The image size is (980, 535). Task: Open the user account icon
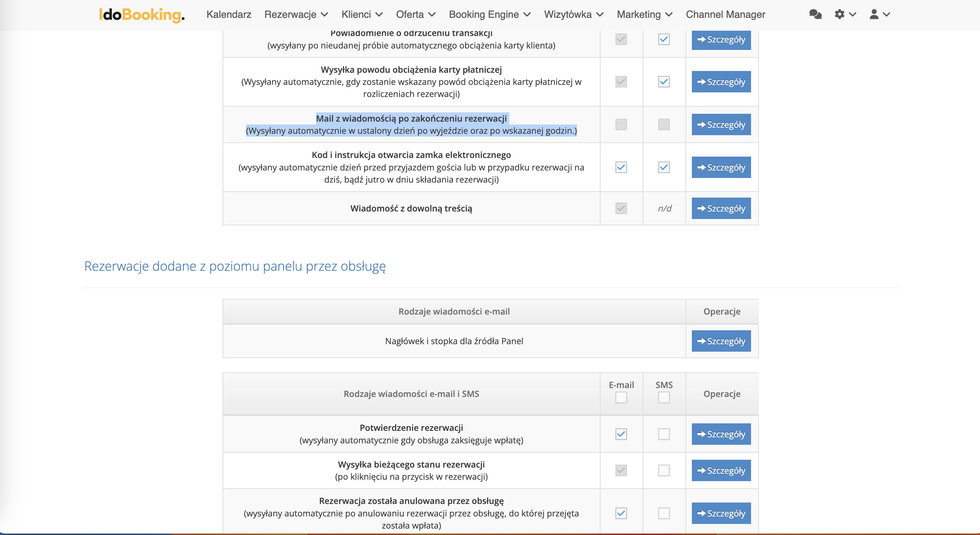(874, 15)
